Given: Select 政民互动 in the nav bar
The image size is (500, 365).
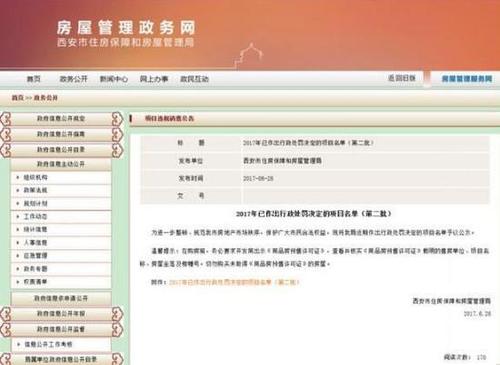Looking at the screenshot, I should point(194,79).
